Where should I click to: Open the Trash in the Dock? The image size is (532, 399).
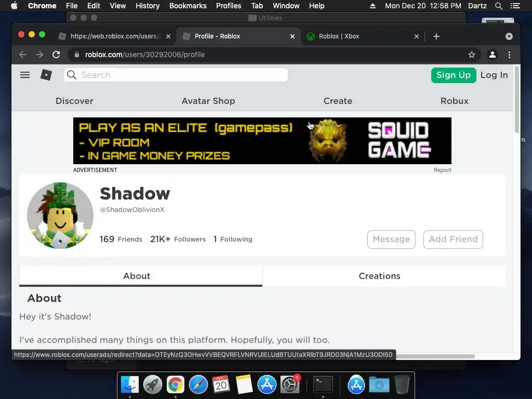click(402, 384)
